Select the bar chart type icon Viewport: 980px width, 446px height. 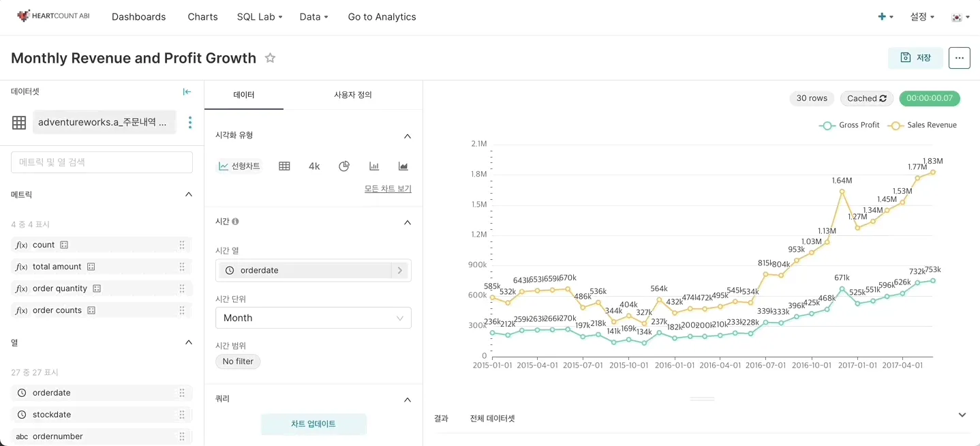tap(374, 166)
